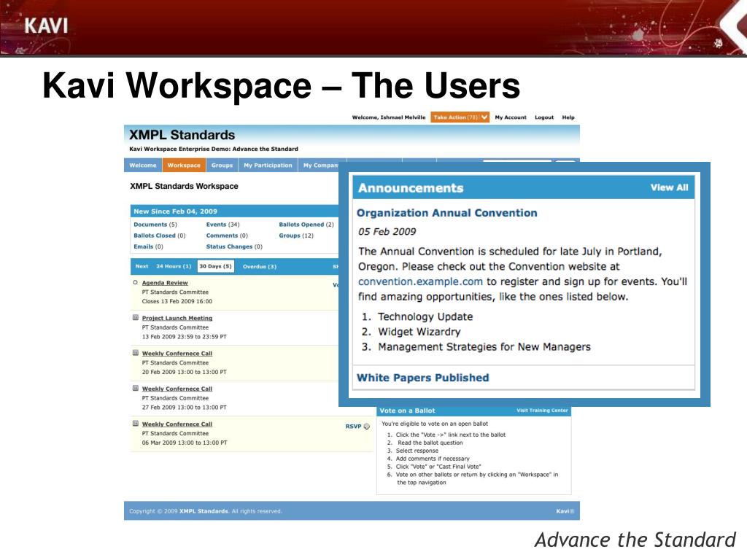Open Comments (0) link

tap(227, 236)
